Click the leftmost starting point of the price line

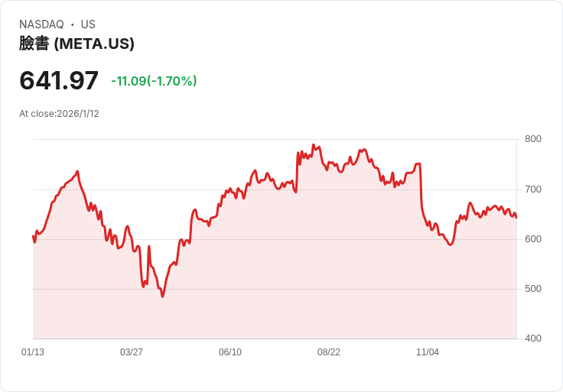(x=33, y=236)
